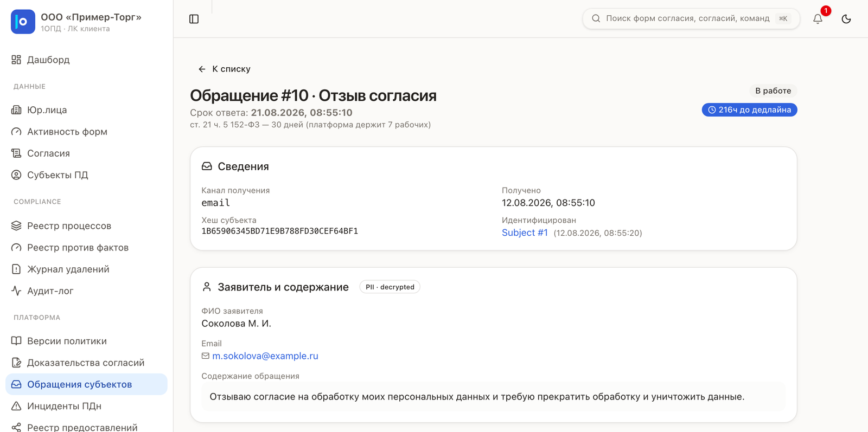Open Реестр процессов page
868x432 pixels.
coord(86,225)
